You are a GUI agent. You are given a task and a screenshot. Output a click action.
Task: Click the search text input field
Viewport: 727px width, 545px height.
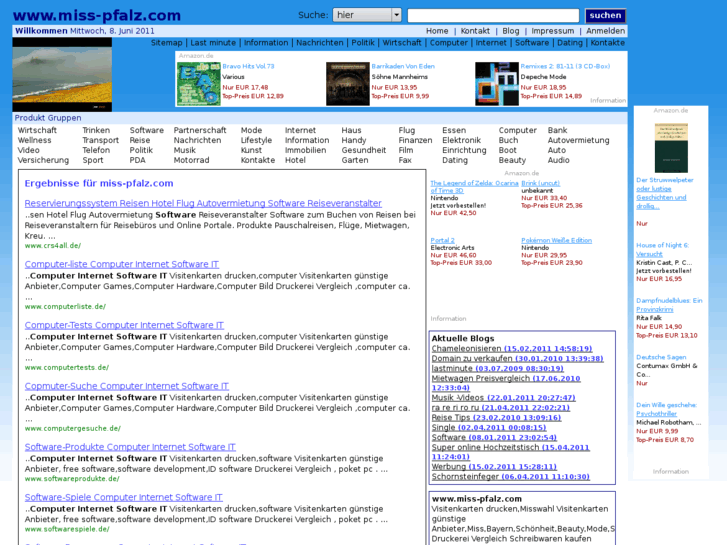click(x=493, y=15)
